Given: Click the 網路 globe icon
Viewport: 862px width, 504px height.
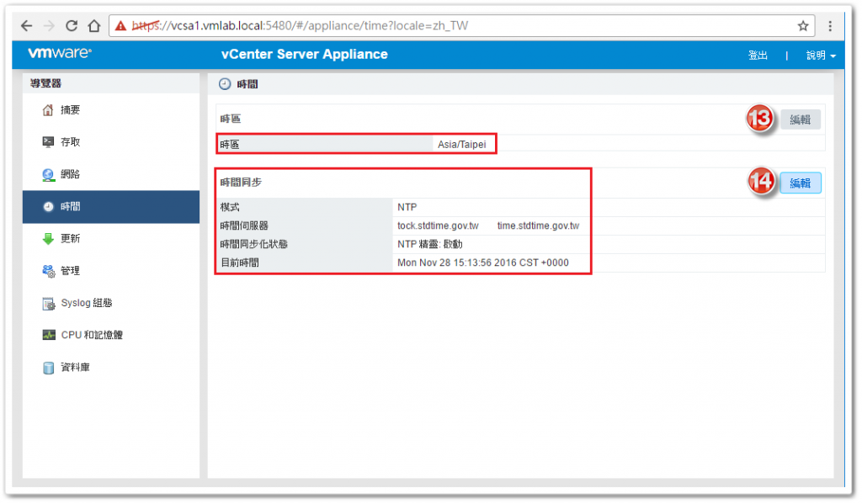Looking at the screenshot, I should (48, 174).
